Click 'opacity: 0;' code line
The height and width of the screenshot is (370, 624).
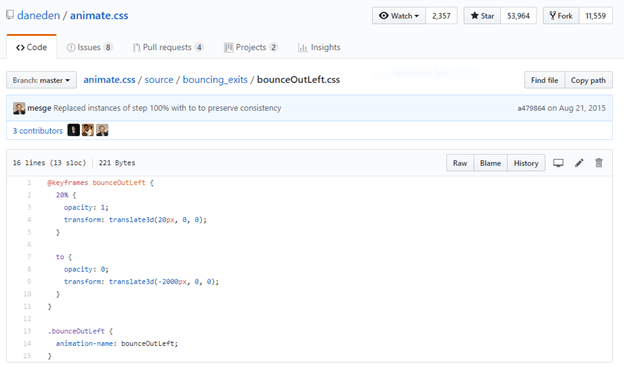86,269
